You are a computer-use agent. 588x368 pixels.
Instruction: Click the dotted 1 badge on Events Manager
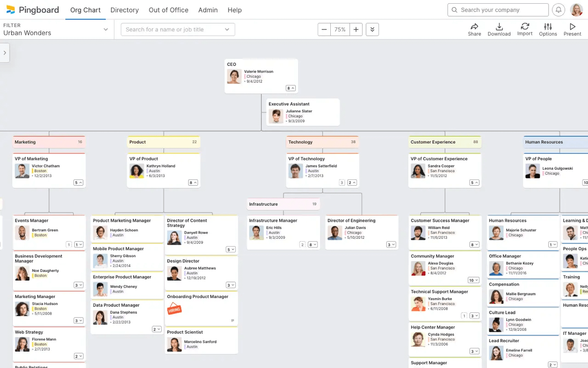[x=69, y=244]
